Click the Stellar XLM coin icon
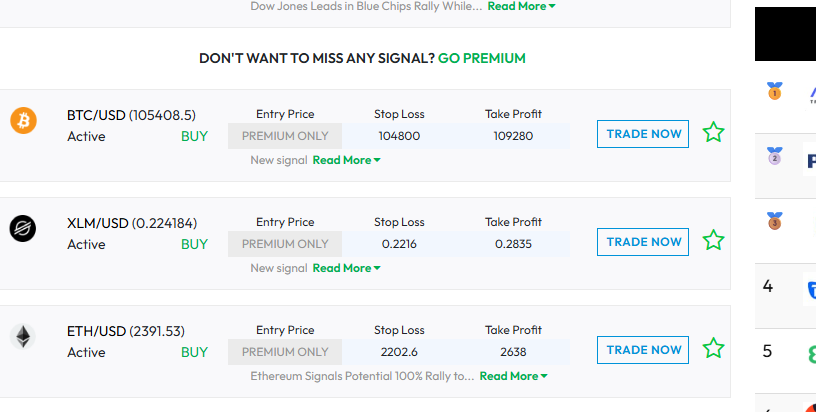 [23, 228]
